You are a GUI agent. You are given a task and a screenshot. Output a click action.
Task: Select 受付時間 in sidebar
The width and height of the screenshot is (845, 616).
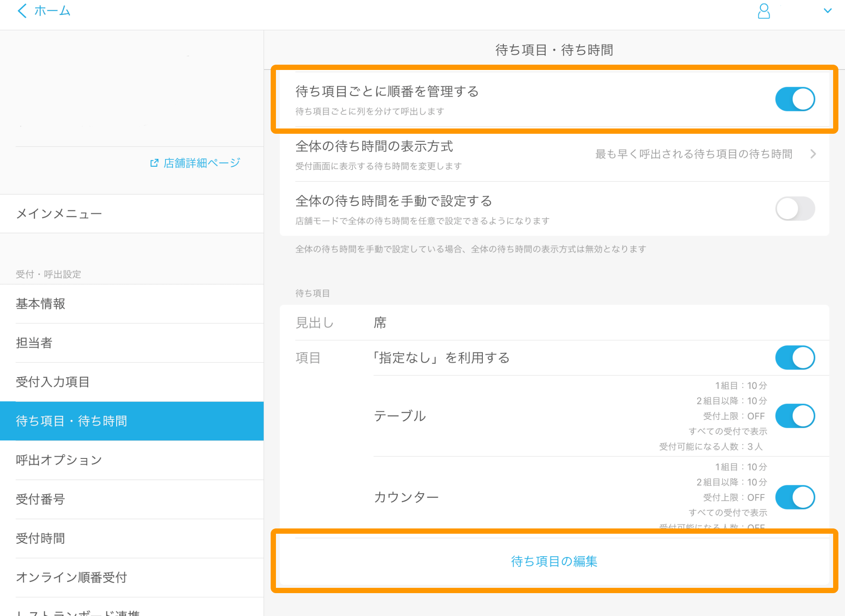132,539
